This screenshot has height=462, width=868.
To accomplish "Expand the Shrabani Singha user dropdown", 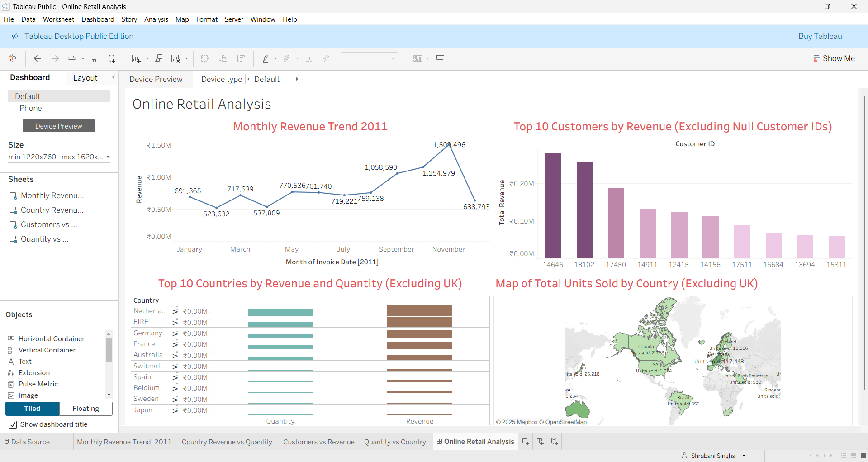I will pyautogui.click(x=744, y=456).
